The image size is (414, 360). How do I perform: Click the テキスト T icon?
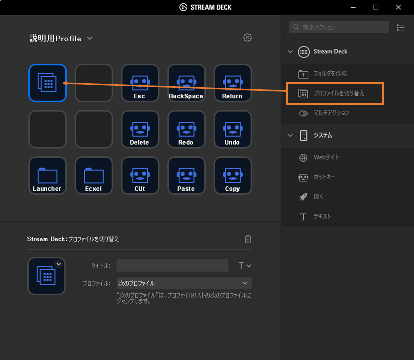tap(303, 217)
